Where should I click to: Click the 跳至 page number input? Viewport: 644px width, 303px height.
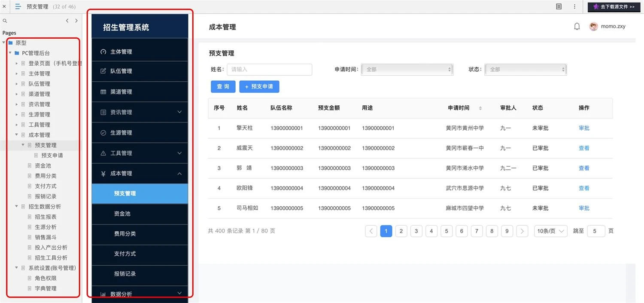[596, 231]
